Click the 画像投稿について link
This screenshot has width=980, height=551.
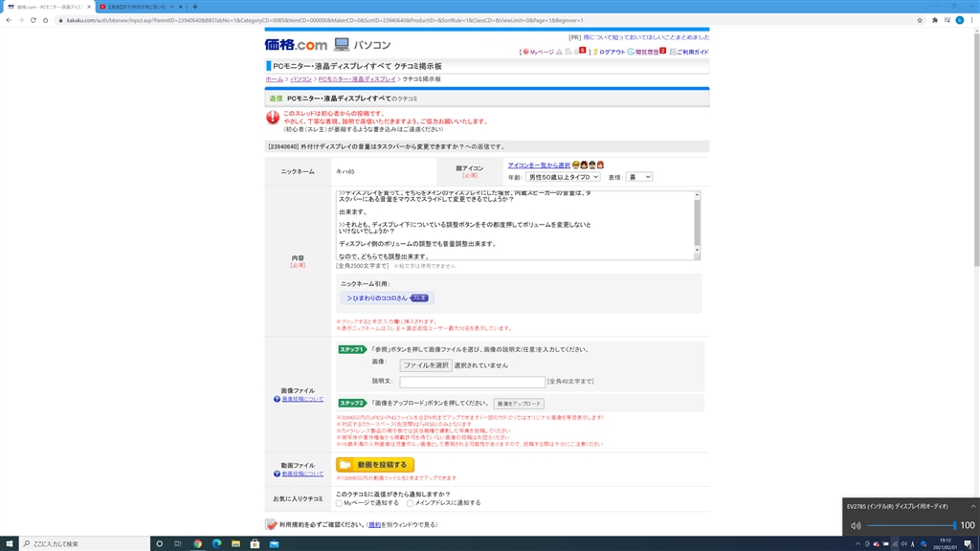(x=302, y=399)
